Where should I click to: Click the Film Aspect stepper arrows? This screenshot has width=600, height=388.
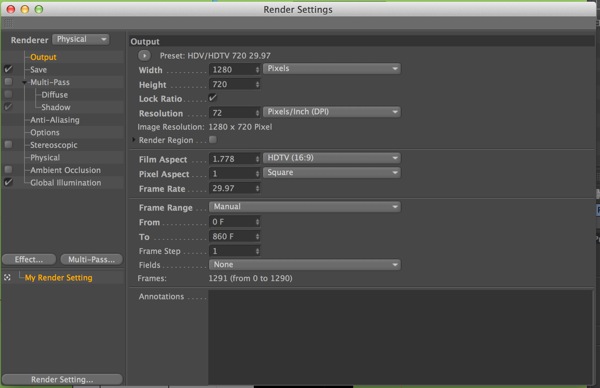[257, 159]
